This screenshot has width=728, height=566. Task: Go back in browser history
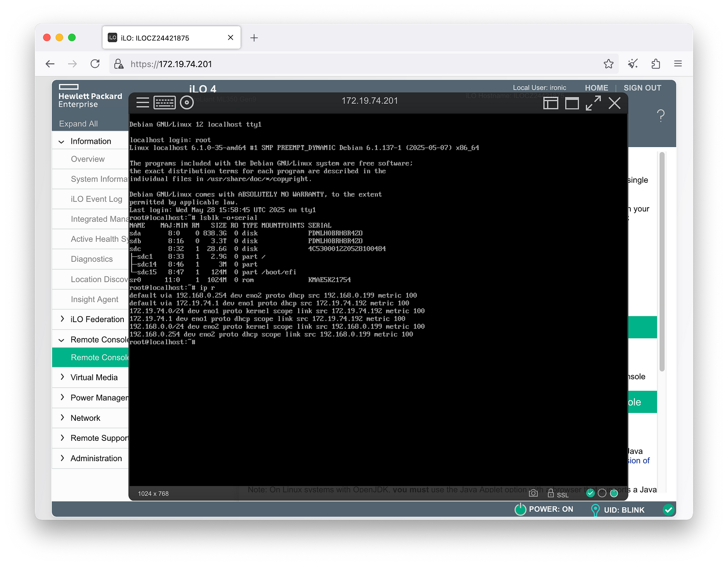pos(50,64)
